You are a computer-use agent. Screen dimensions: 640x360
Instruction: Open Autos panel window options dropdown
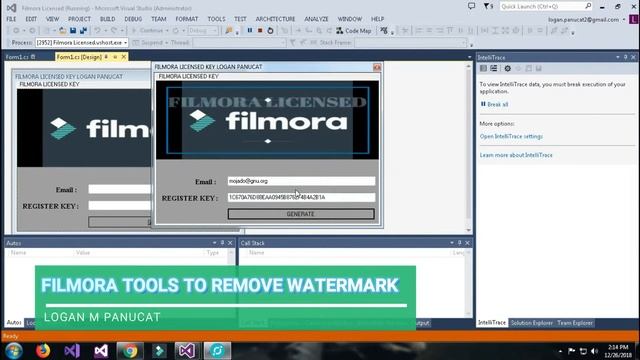click(214, 243)
